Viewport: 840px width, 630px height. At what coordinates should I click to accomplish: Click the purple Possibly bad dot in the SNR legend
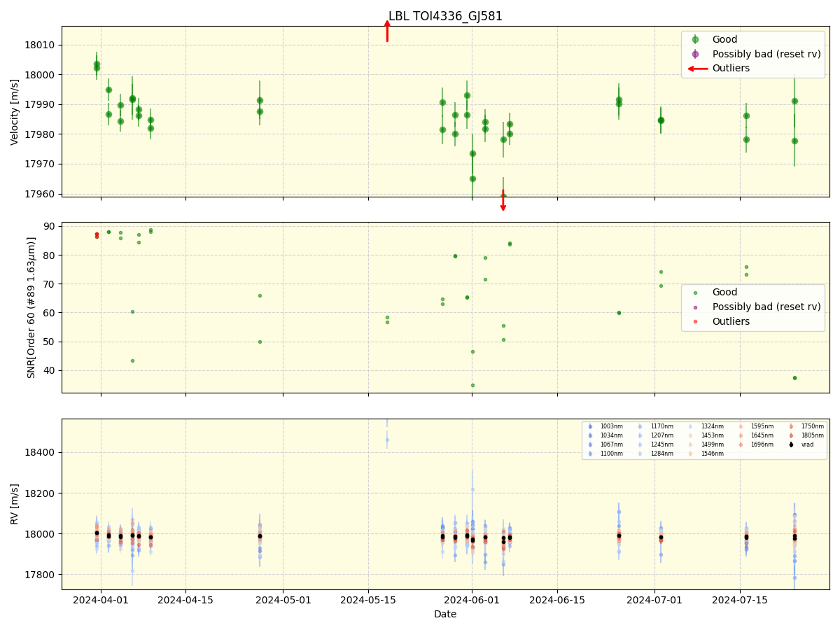tap(695, 307)
